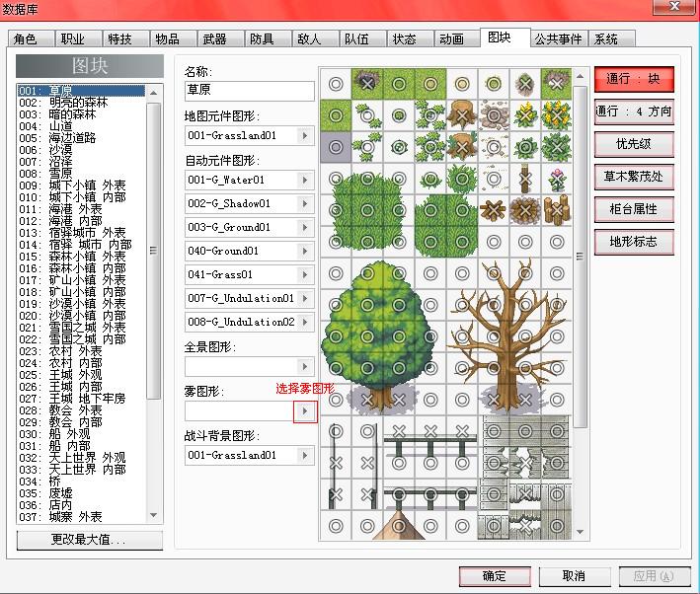Click tile grid scroll-up arrow

click(580, 76)
